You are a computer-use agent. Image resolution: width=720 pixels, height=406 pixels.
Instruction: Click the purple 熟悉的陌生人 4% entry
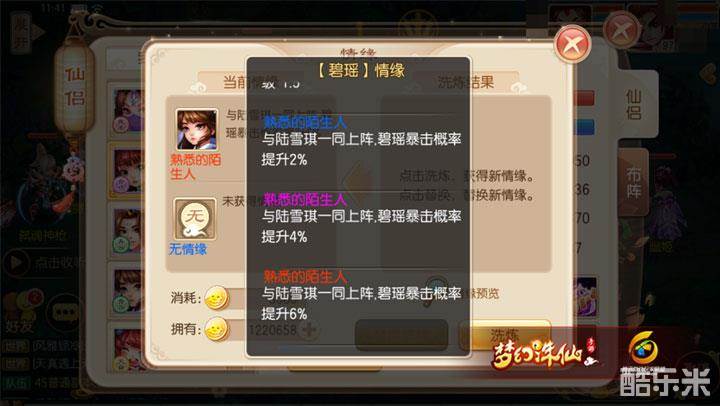pyautogui.click(x=360, y=218)
